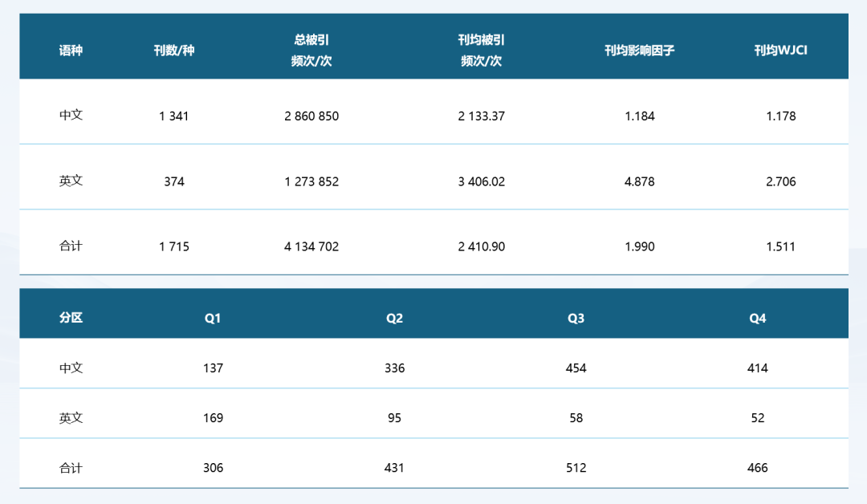Click the value 2 410.90
This screenshot has height=504, width=867.
click(x=481, y=246)
